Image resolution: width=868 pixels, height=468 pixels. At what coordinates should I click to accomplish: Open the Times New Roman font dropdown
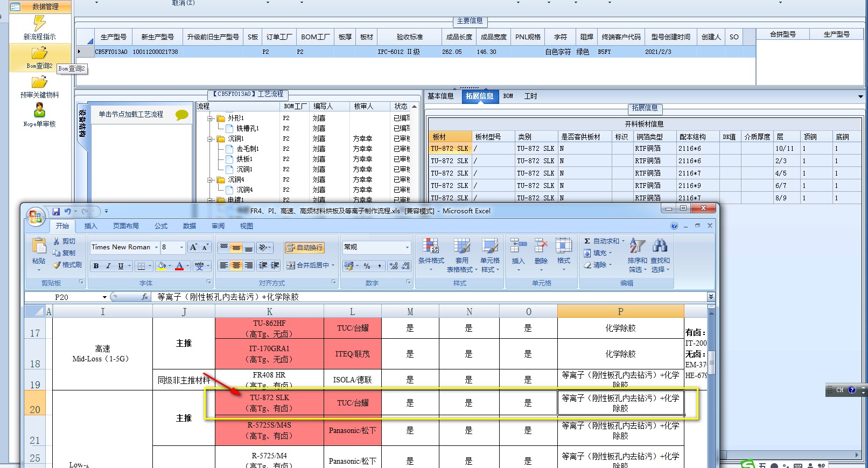157,247
